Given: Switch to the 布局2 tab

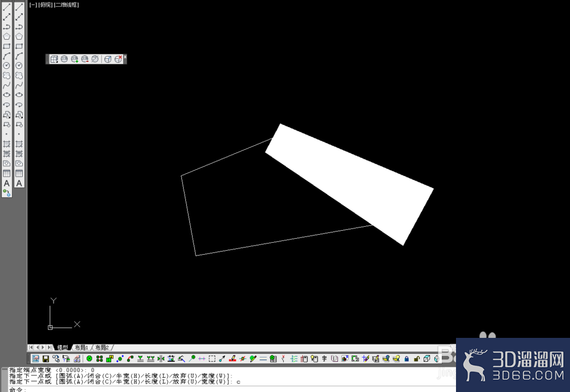Looking at the screenshot, I should (x=102, y=348).
